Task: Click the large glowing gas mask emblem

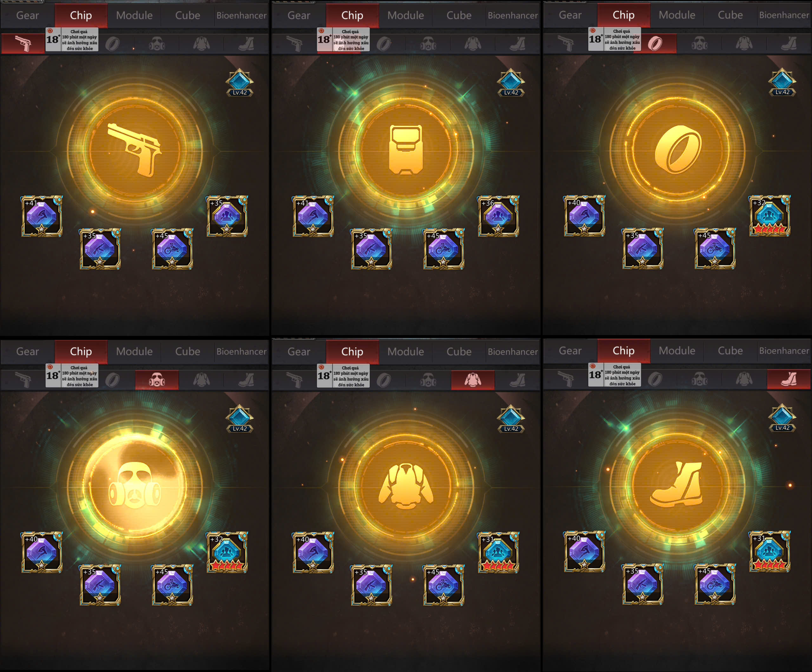Action: tap(134, 486)
